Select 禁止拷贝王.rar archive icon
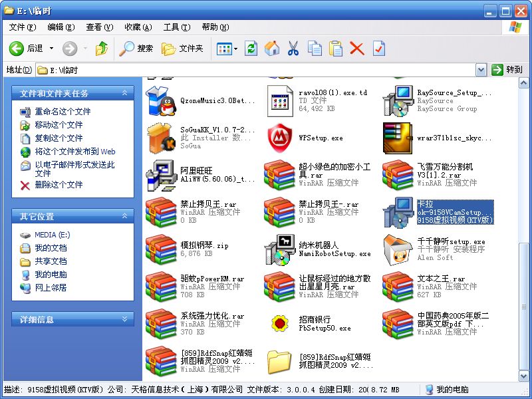Image resolution: width=532 pixels, height=399 pixels. click(161, 212)
